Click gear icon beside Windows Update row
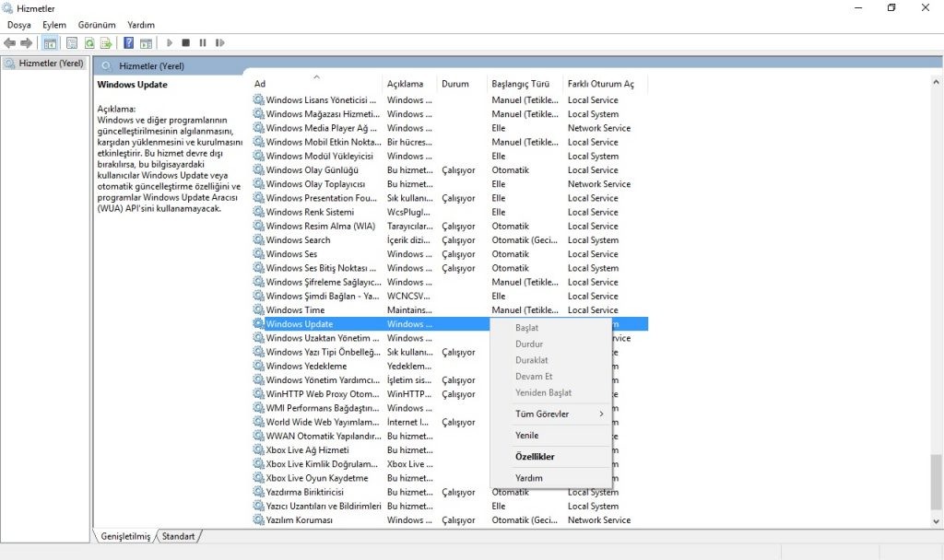 pos(259,323)
